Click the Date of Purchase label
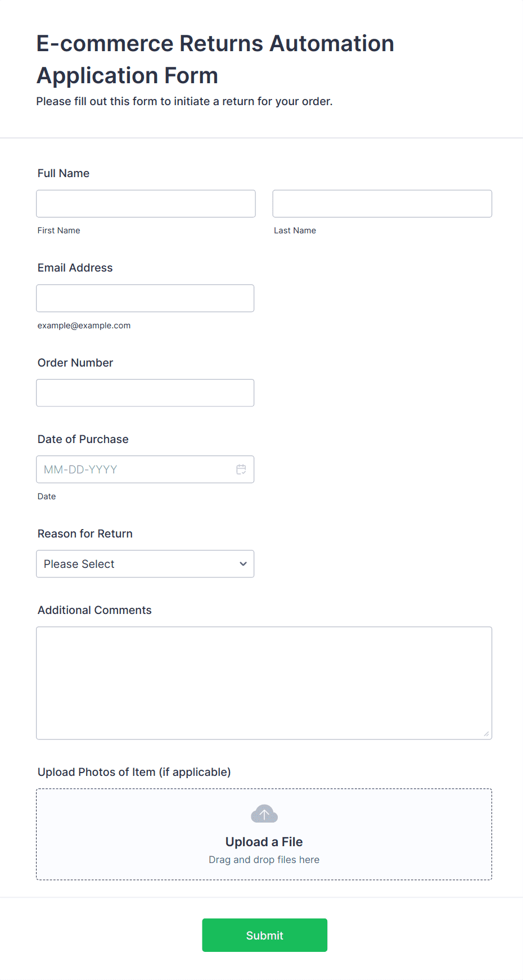Viewport: 523px width, 980px height. point(83,439)
